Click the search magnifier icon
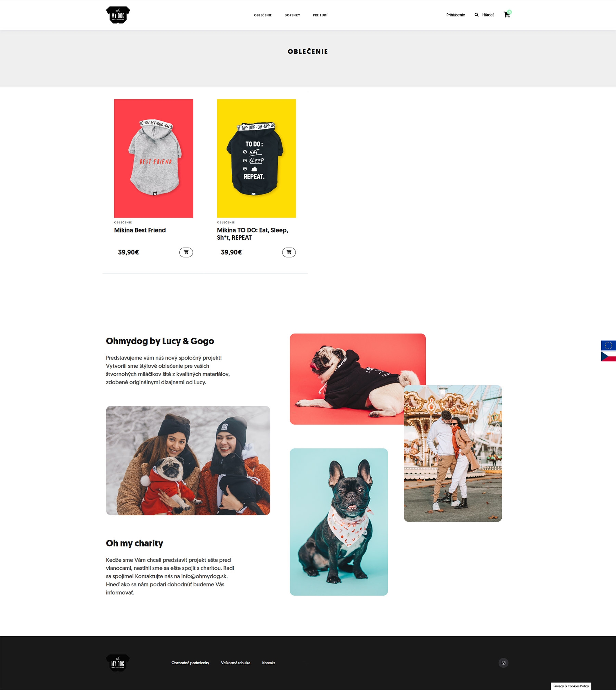Viewport: 616px width, 690px height. [x=476, y=15]
